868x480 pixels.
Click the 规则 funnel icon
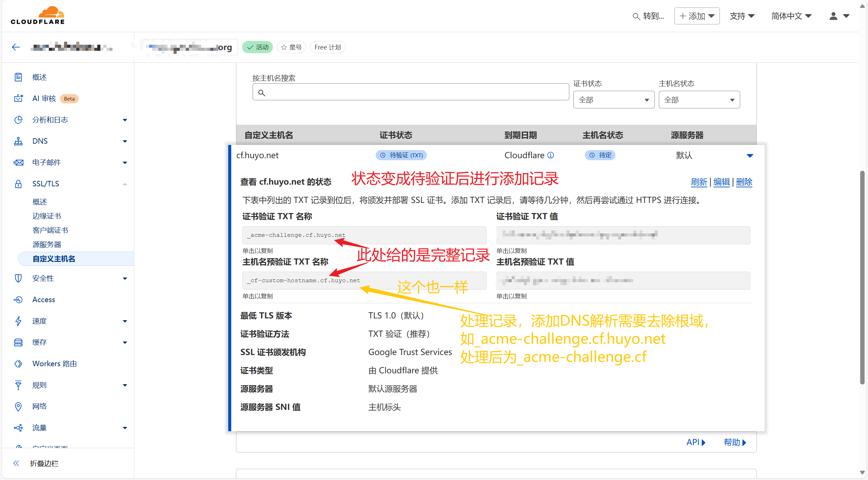point(18,385)
